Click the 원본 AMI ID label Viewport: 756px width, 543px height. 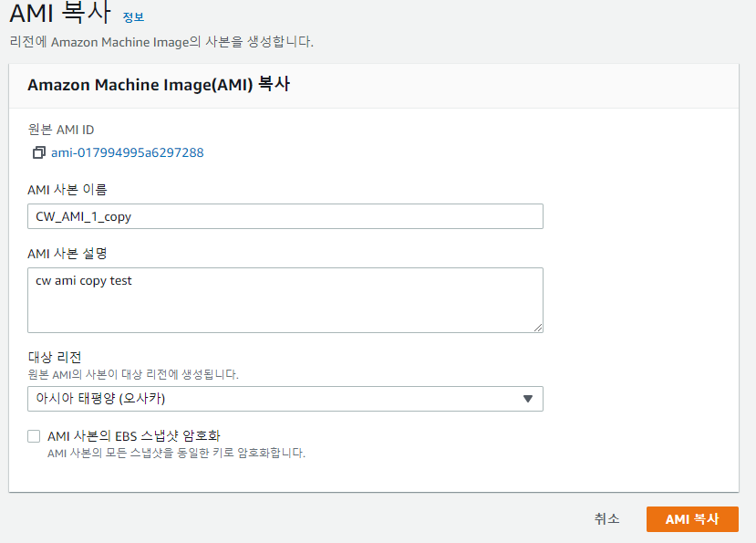[61, 130]
